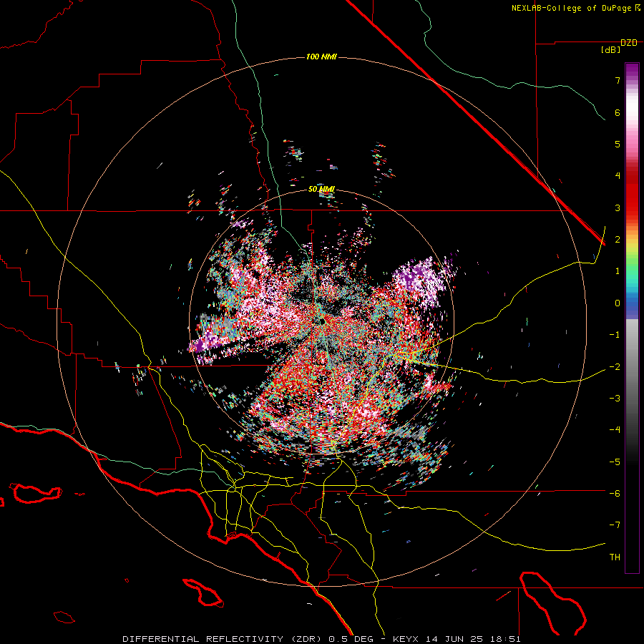
Task: Click the 1 value on the color scale
Action: [618, 271]
